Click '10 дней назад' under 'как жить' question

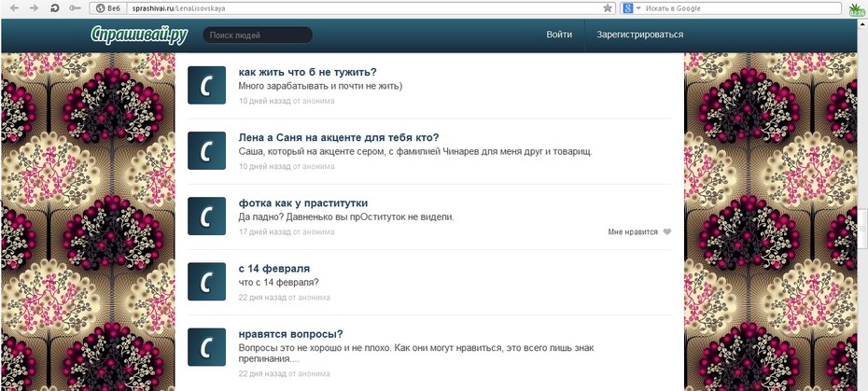[x=265, y=102]
